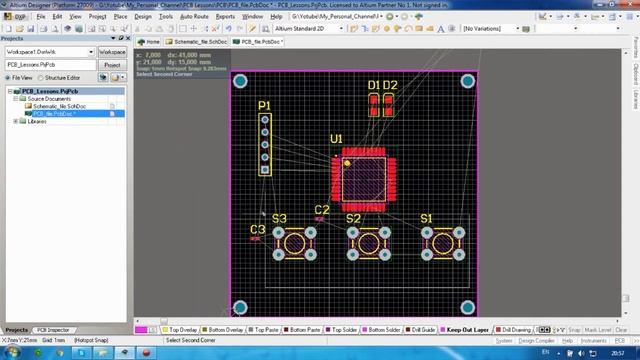Click the Mask Level button
Image resolution: width=640 pixels, height=360 pixels.
pyautogui.click(x=598, y=330)
